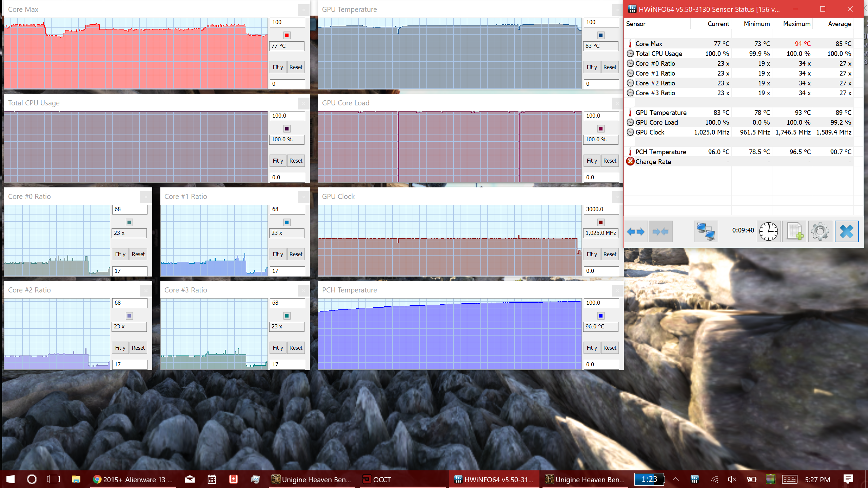Switch to HWiNFO64 taskbar window

pyautogui.click(x=494, y=479)
